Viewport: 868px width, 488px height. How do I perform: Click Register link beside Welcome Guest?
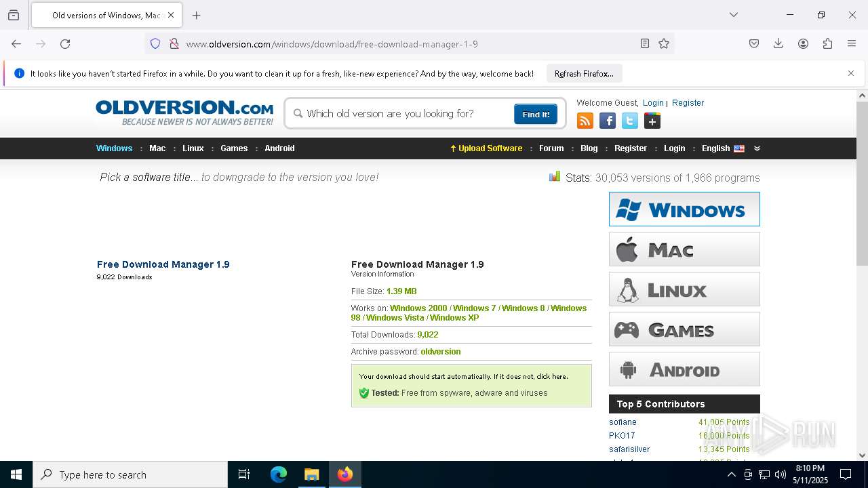(688, 103)
